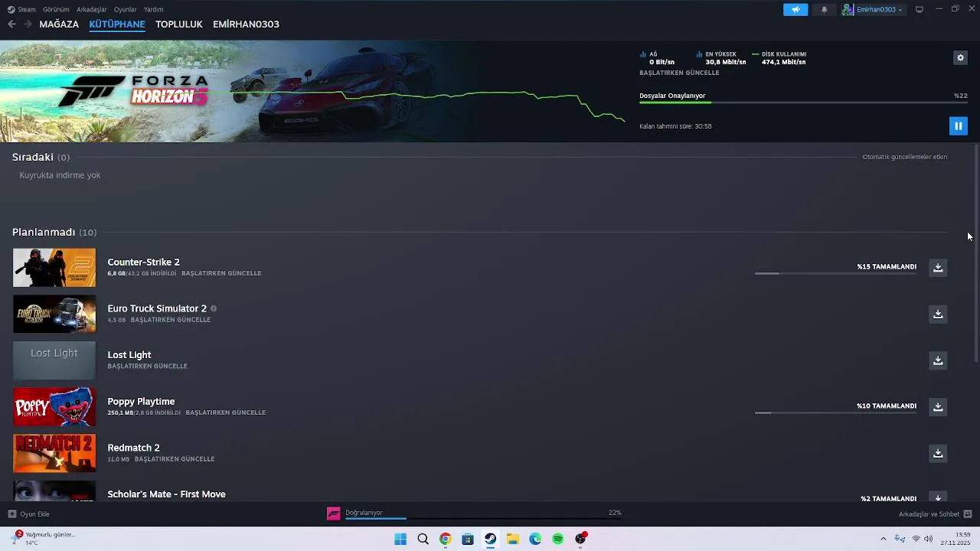Screen dimensions: 980x551
Task: Click the Euro Truck Simulator 2 thumbnail
Action: coord(54,314)
